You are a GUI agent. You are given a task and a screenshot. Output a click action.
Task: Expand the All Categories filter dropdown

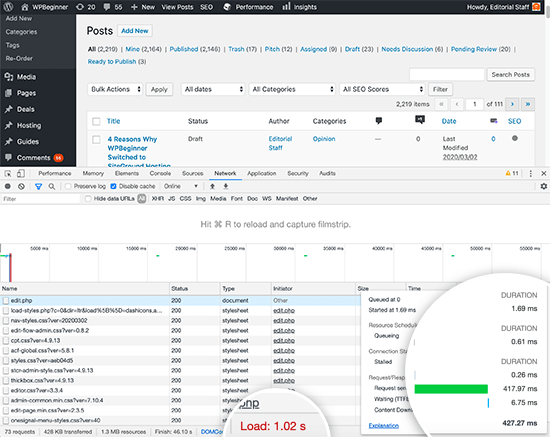pos(293,89)
